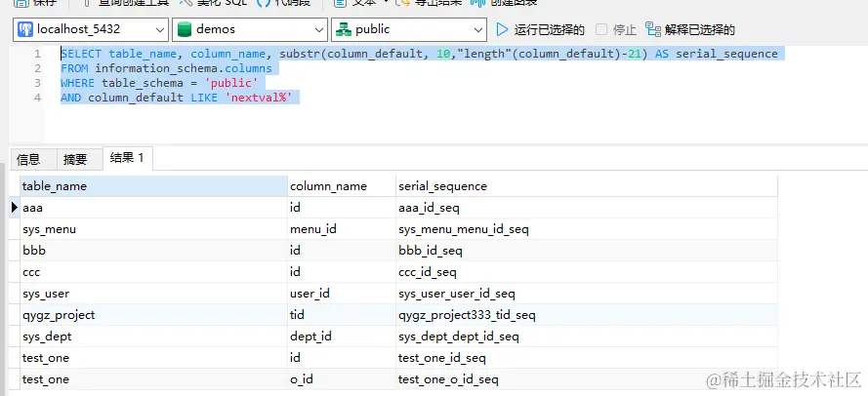Select the 'aaa_id_seq' cell

coord(587,208)
